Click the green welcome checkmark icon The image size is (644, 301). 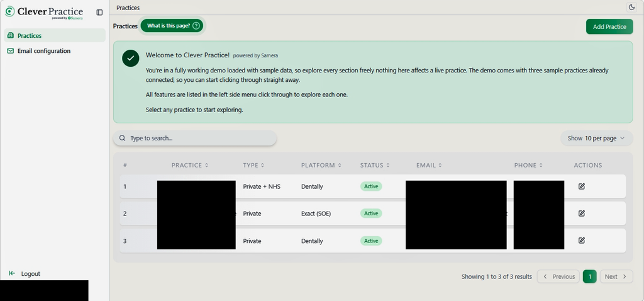coord(131,58)
